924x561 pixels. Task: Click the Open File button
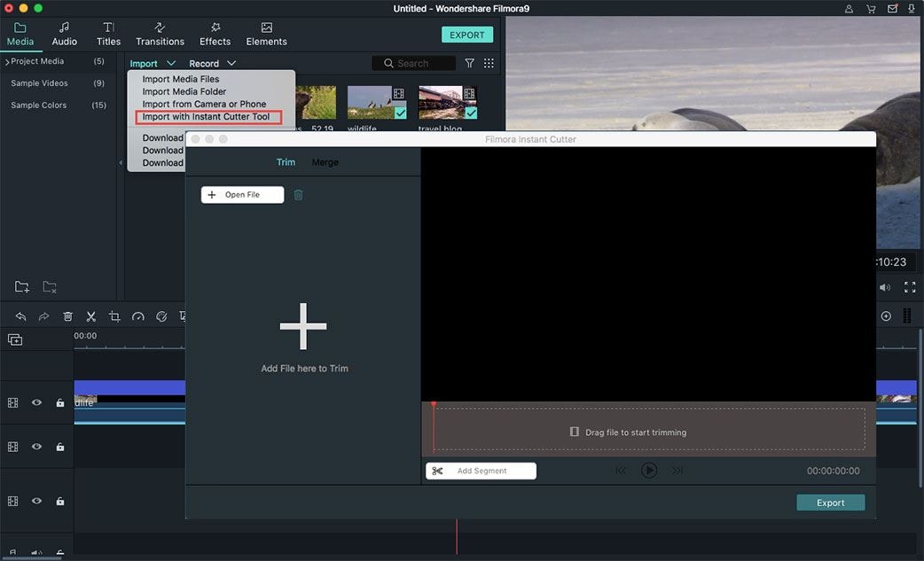tap(242, 195)
